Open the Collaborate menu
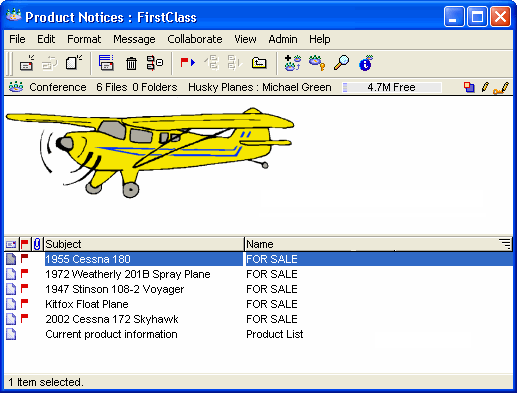517x394 pixels. click(x=195, y=39)
